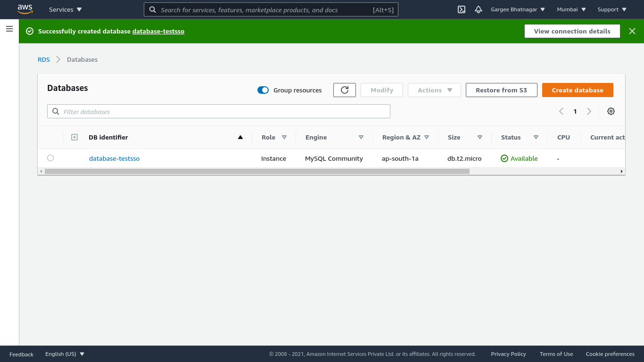Select the database-testsso radio button
This screenshot has height=362, width=644.
click(50, 158)
